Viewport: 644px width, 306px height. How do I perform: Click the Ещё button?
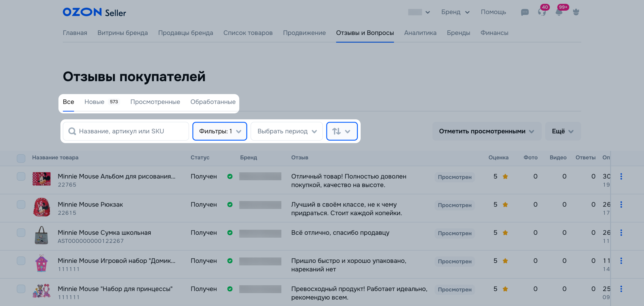(x=563, y=131)
